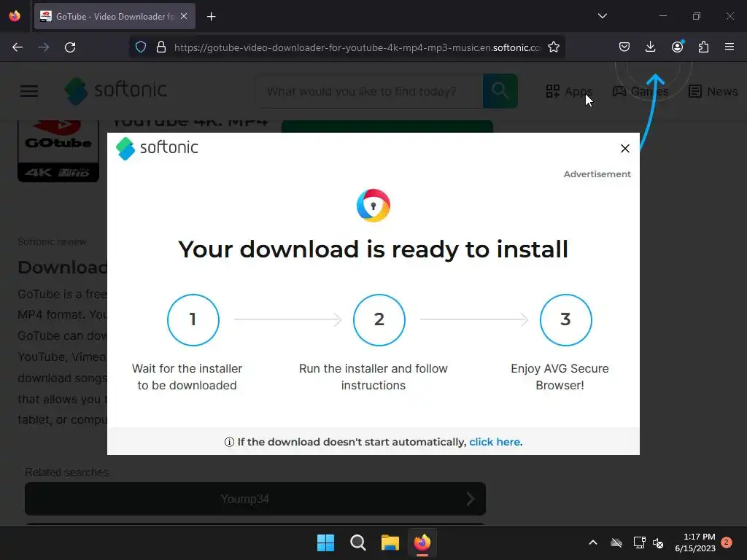
Task: Click the green search magnifier button
Action: [500, 91]
